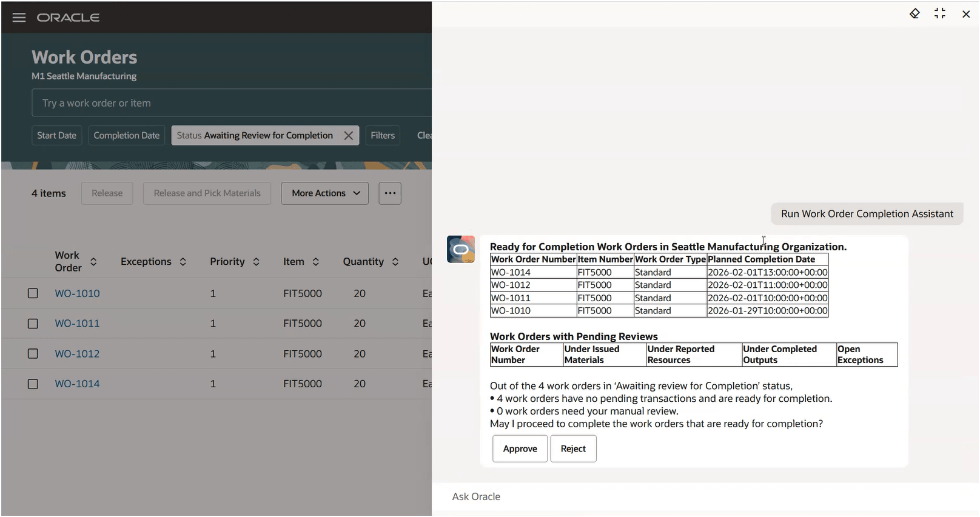The height and width of the screenshot is (517, 980).
Task: Open the three-dot overflow actions button
Action: click(x=390, y=193)
